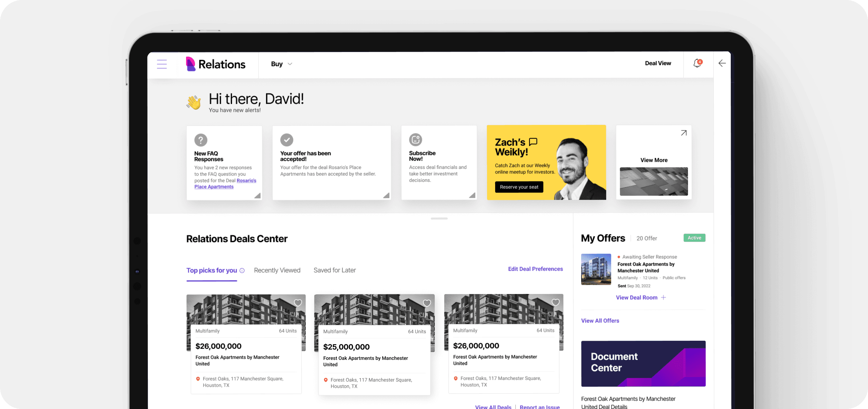Open the $25,000,000 deal price
The image size is (868, 409).
pyautogui.click(x=346, y=347)
